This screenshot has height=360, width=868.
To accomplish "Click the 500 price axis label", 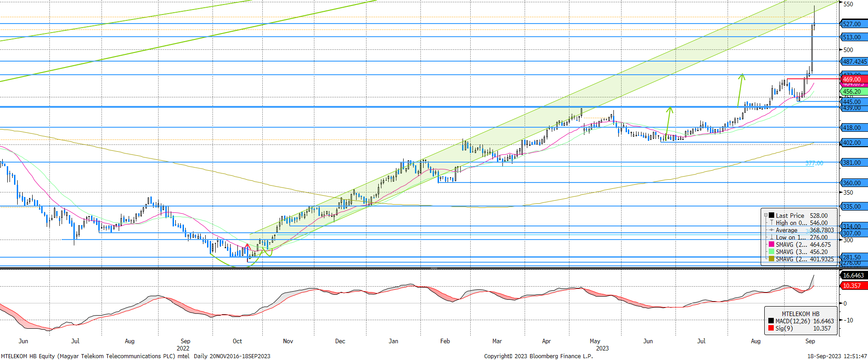I will [848, 50].
